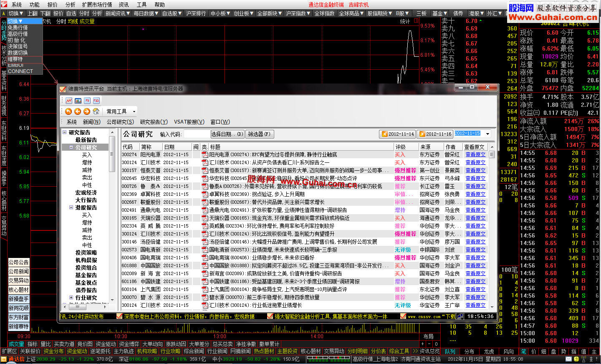601x364 pixels.
Task: Click the line chart icon in dialog toolbar
Action: pyautogui.click(x=69, y=101)
